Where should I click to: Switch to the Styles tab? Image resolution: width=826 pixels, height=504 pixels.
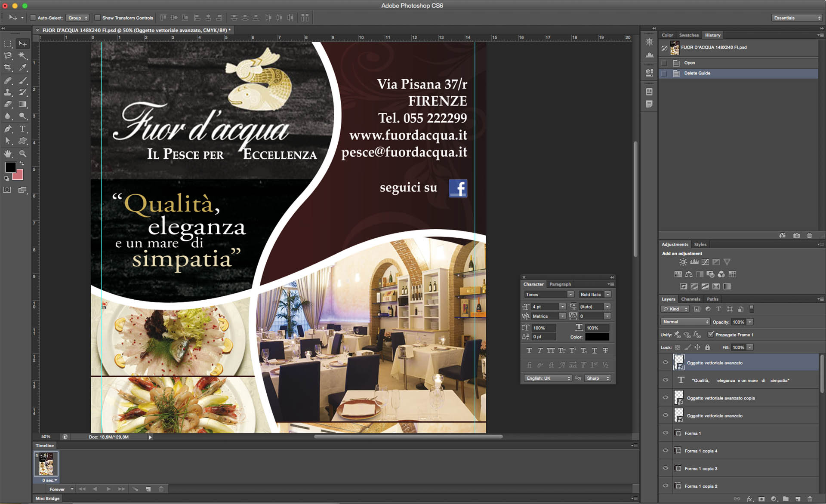coord(700,244)
